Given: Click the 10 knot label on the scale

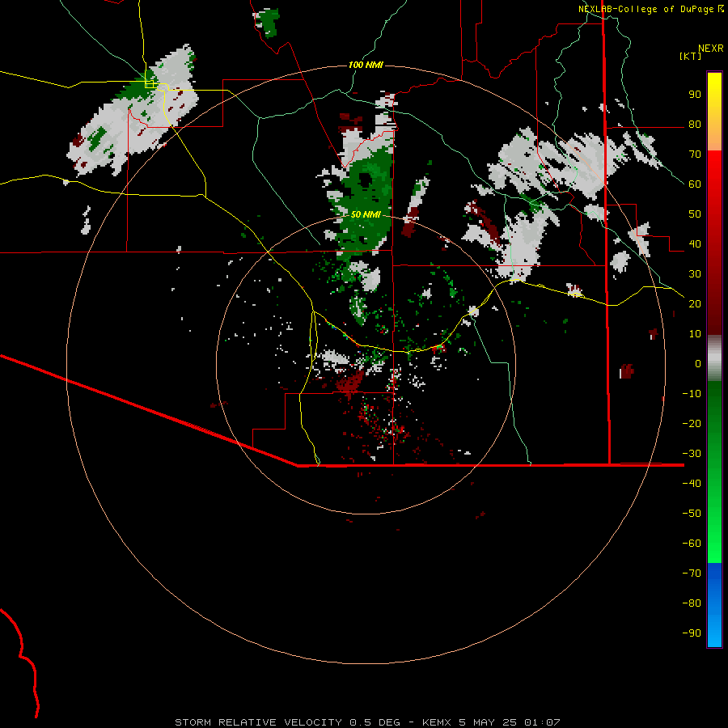Looking at the screenshot, I should 695,334.
